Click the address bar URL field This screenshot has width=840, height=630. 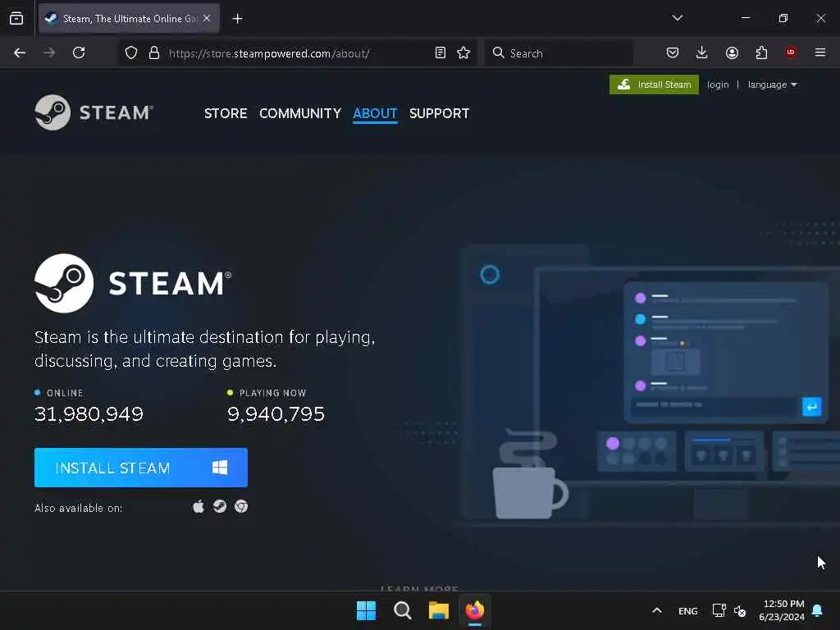pyautogui.click(x=297, y=53)
